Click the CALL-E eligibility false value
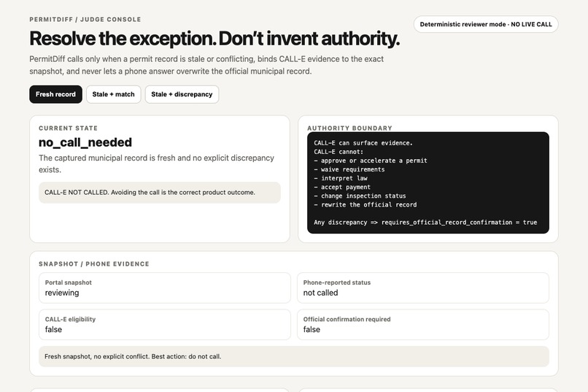588x392 pixels. click(x=53, y=329)
